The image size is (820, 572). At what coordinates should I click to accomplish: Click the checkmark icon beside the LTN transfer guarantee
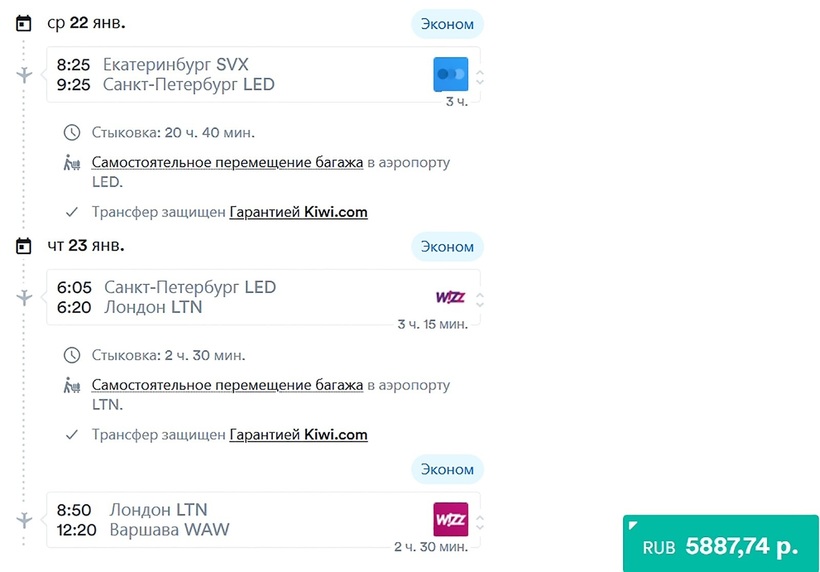click(x=72, y=435)
